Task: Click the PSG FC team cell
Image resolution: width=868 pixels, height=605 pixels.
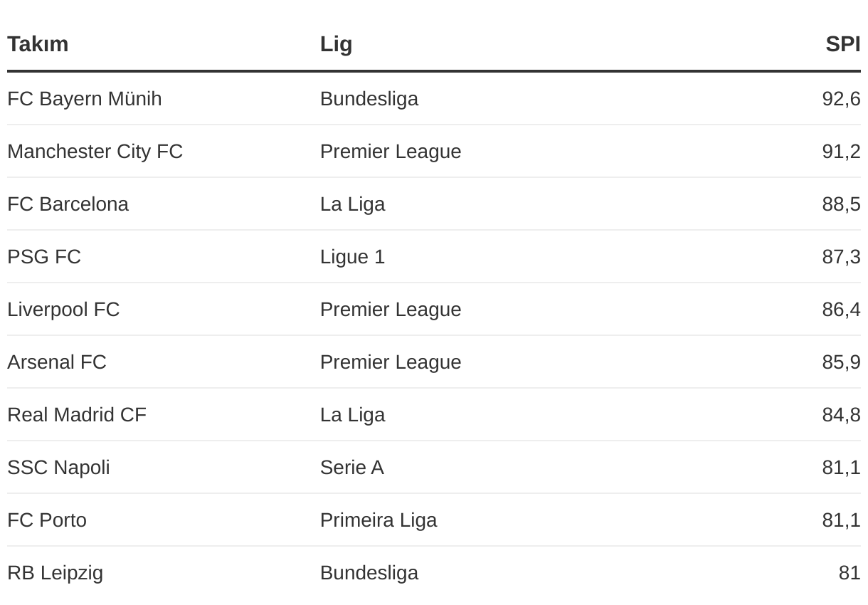Action: pyautogui.click(x=44, y=257)
